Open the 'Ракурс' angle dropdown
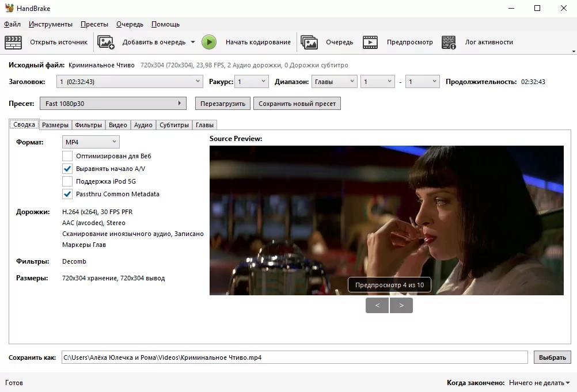Image resolution: width=577 pixels, height=392 pixels. click(252, 82)
